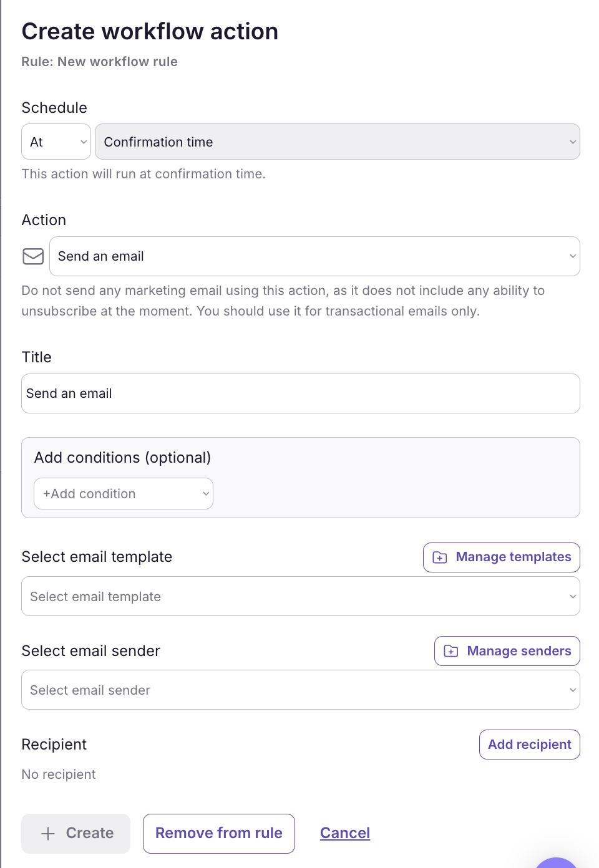Click the Manage senders button
This screenshot has height=868, width=599.
point(507,650)
